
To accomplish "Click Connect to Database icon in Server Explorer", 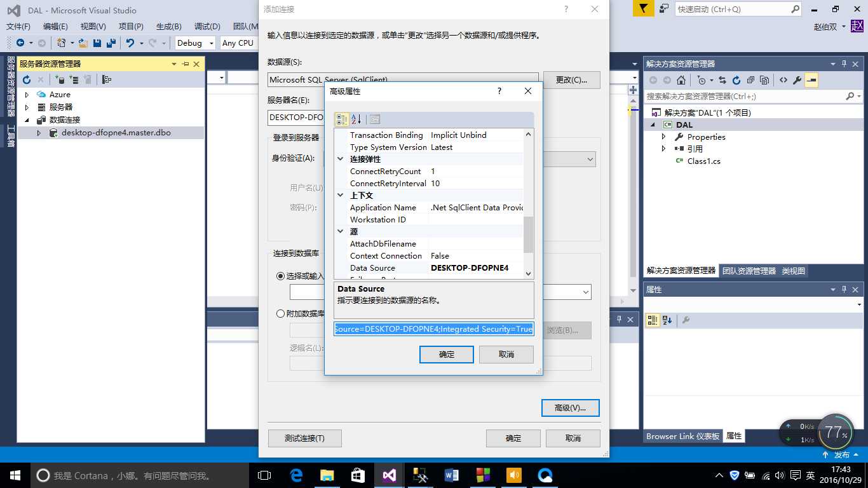I will [x=60, y=79].
